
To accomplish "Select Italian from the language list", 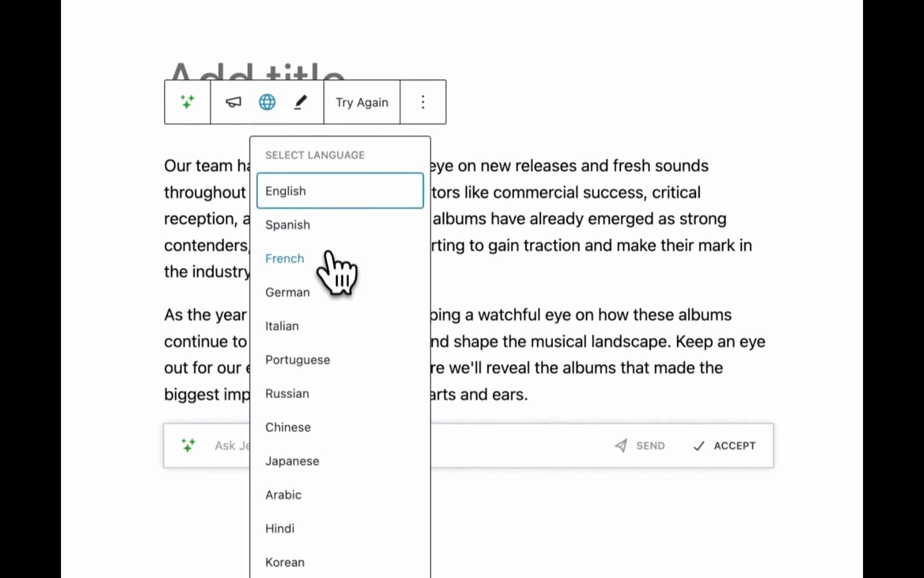I will click(282, 326).
